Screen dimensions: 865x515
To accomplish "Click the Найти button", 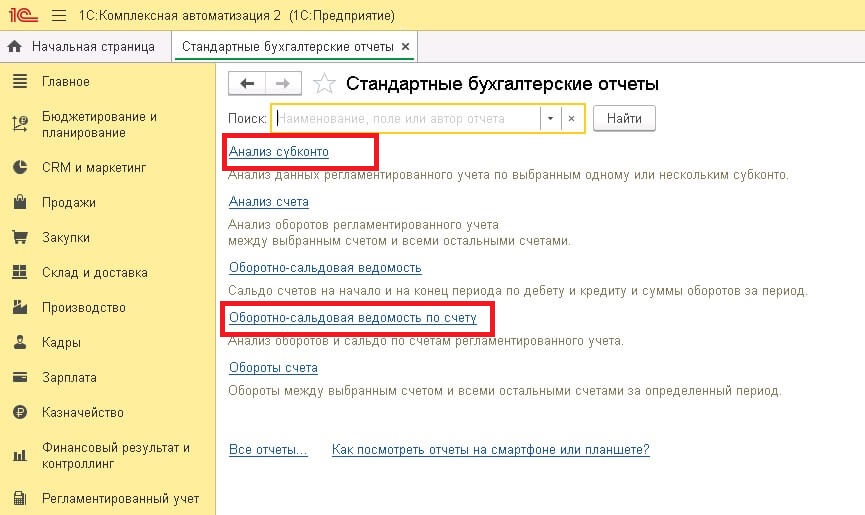I will coord(624,119).
